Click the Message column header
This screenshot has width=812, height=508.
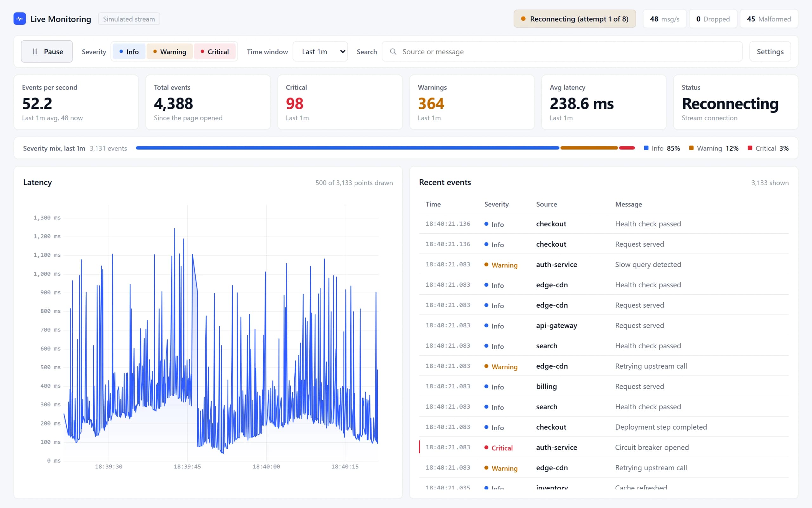click(628, 204)
